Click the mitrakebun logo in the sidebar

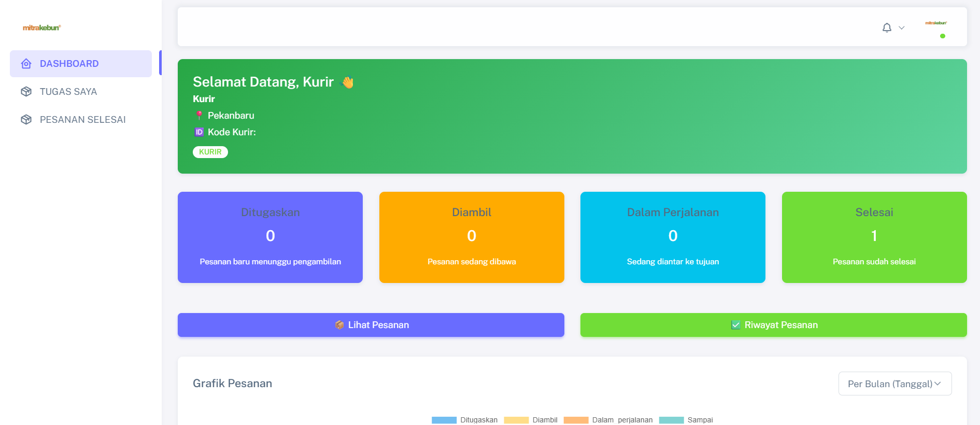coord(41,27)
